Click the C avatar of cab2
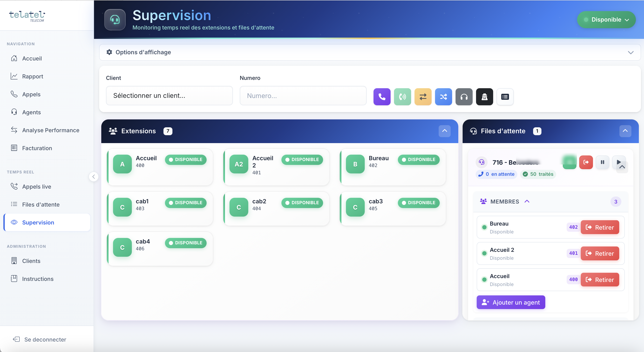Viewport: 644px width, 352px height. pos(238,207)
